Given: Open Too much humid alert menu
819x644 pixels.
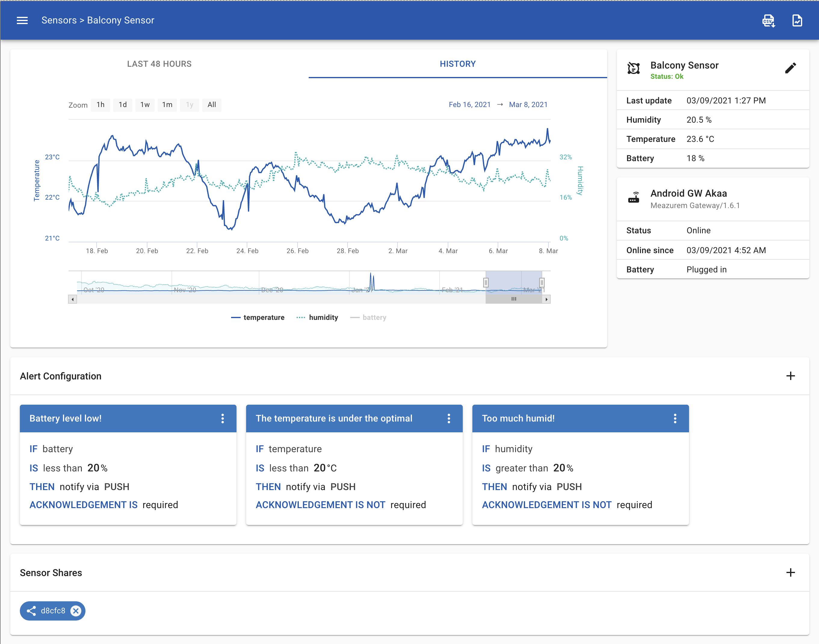Looking at the screenshot, I should pos(675,418).
